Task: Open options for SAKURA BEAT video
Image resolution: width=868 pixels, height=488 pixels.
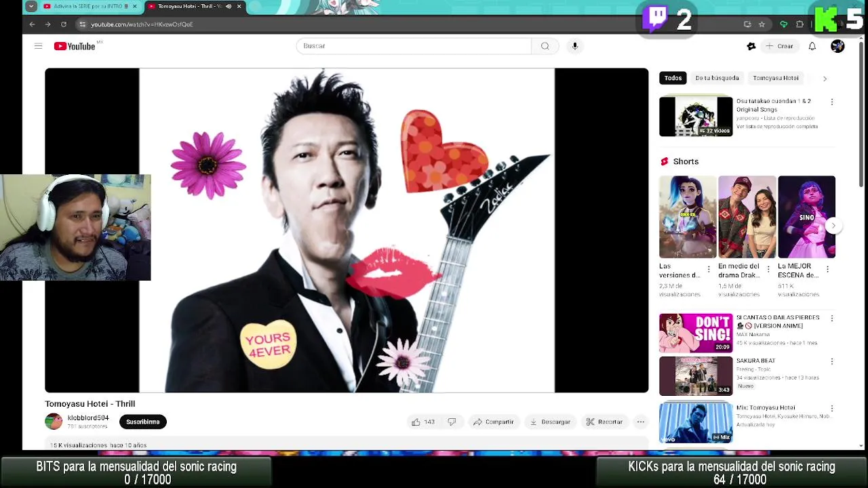Action: (x=832, y=361)
